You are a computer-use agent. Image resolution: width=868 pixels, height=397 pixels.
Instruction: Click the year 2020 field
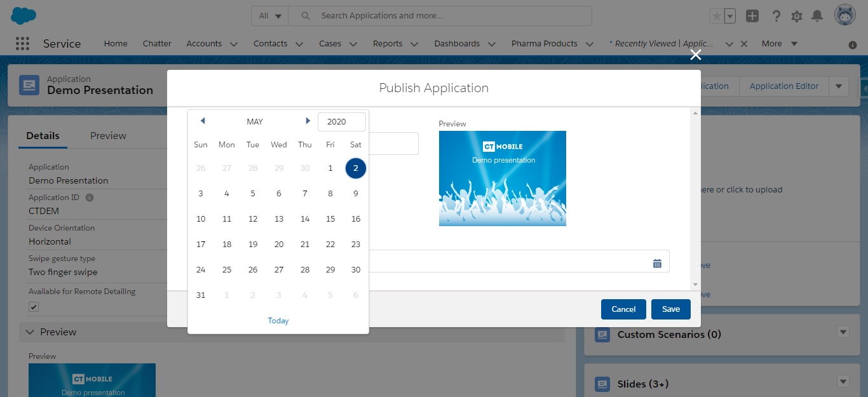pos(341,122)
